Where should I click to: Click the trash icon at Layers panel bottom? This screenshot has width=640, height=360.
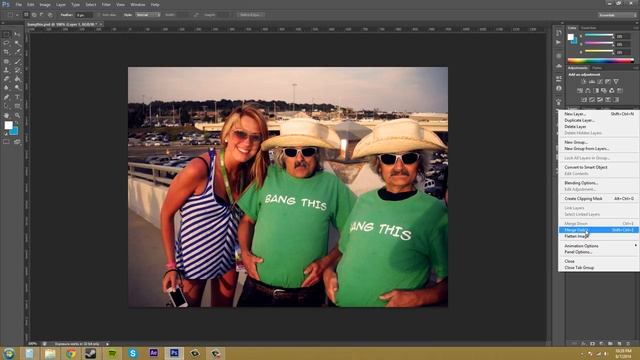(x=628, y=344)
